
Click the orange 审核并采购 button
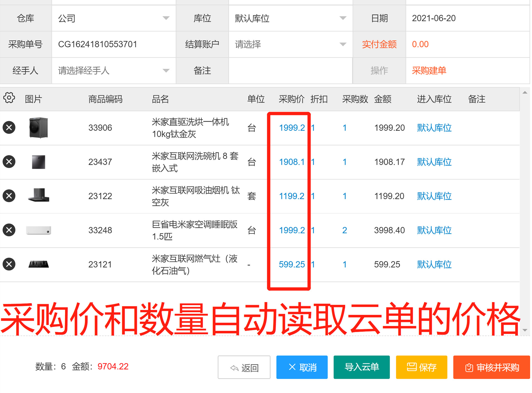point(491,367)
